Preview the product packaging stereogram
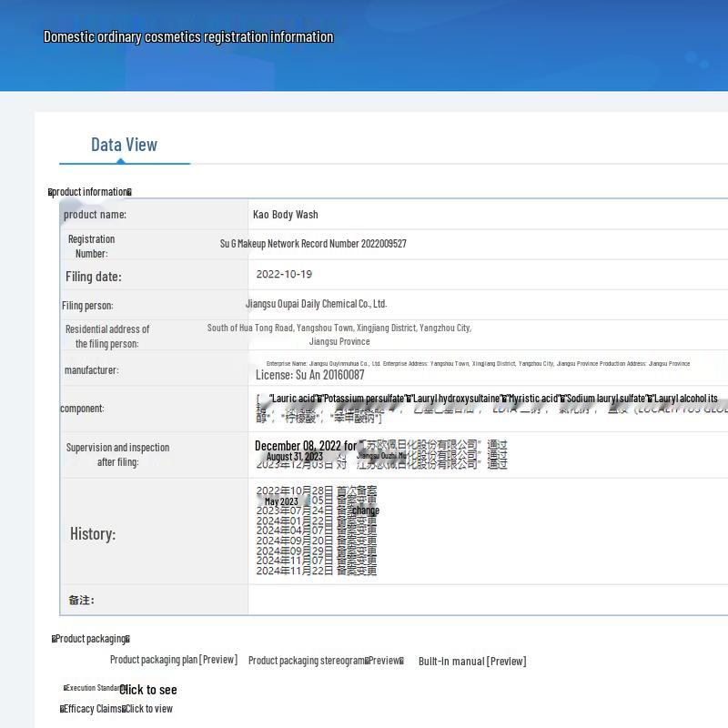Viewport: 728px width, 728px height. [x=325, y=661]
